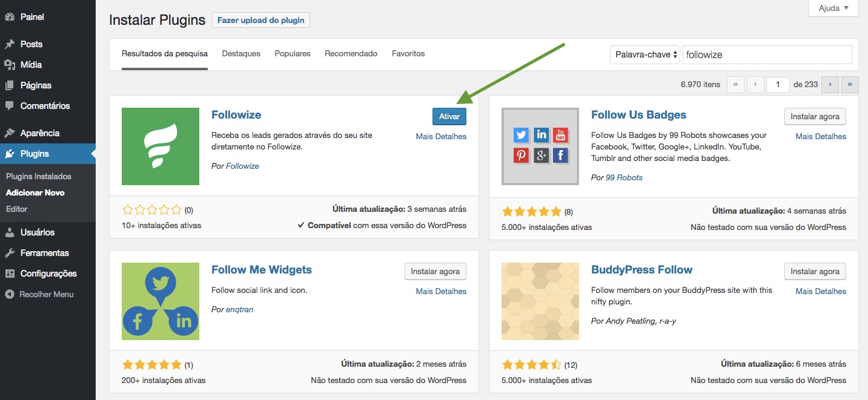Screen dimensions: 868x400
Task: Click Recolher Menu to collapse the sidebar
Action: [x=47, y=295]
